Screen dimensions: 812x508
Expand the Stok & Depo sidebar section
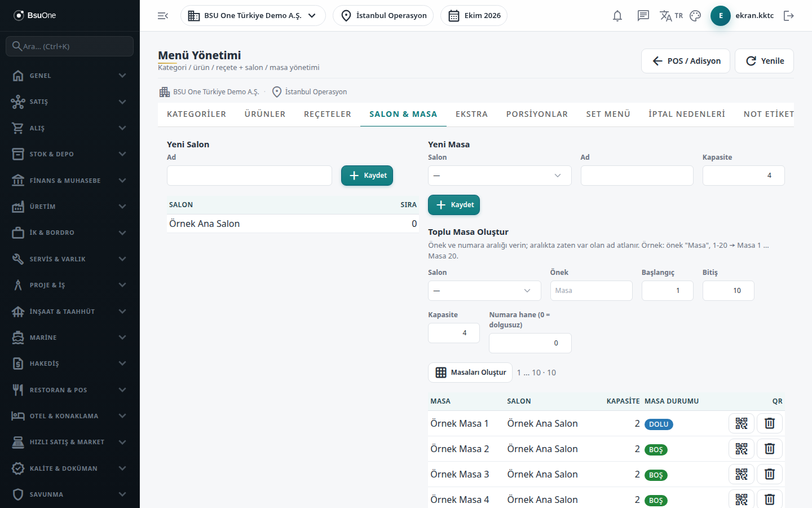pos(70,154)
